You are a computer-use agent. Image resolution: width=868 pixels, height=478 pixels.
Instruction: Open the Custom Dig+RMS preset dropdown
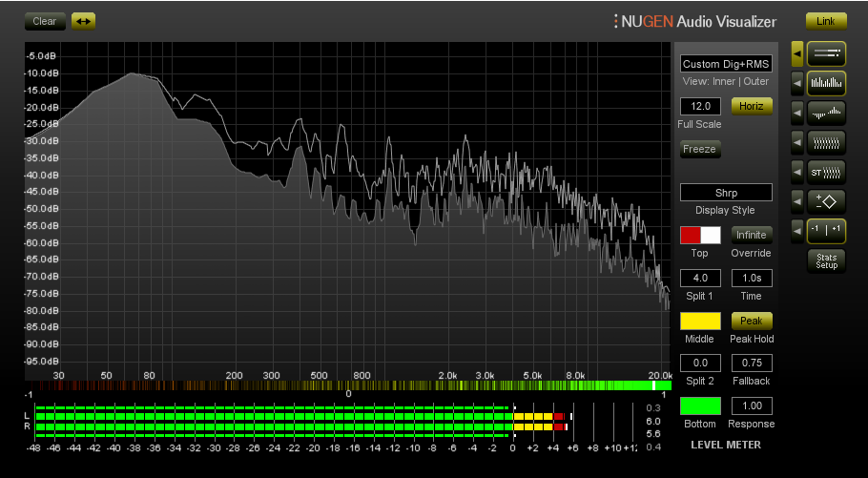[726, 64]
